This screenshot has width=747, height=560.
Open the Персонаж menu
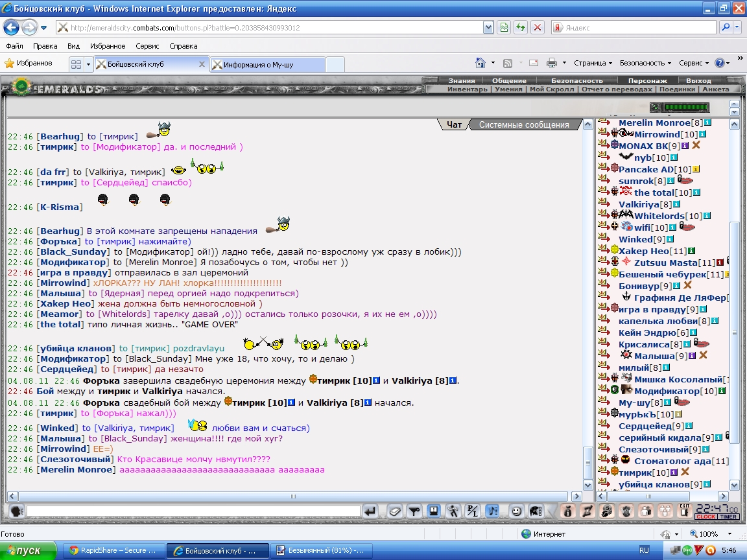(647, 81)
